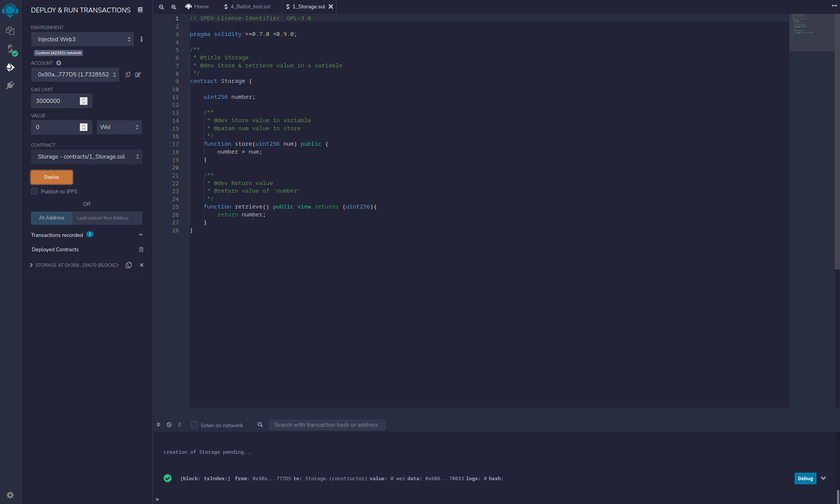Copy the selected account address
This screenshot has width=840, height=504.
click(x=128, y=75)
